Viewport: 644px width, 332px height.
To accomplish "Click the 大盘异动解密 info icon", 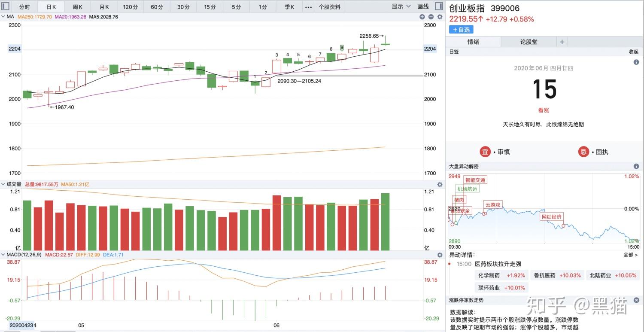I will pos(636,166).
